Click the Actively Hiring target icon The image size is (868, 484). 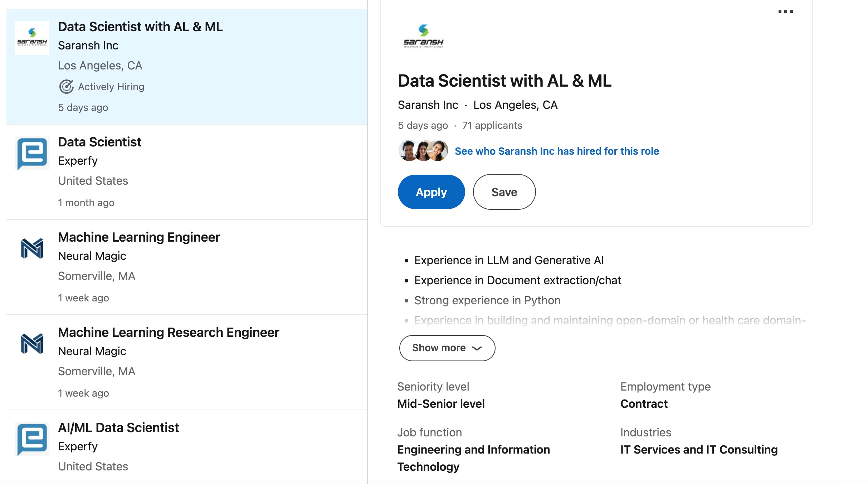pyautogui.click(x=66, y=87)
